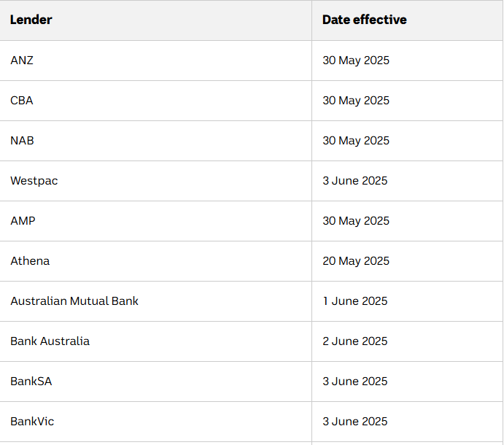Select the BankVic lender cell
504x445 pixels.
click(155, 422)
